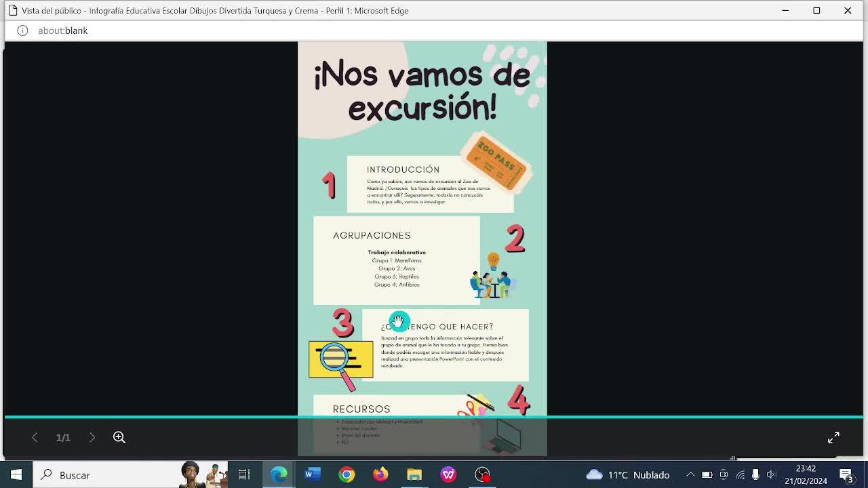Go to the next page arrow
Viewport: 868px width, 488px height.
pyautogui.click(x=92, y=437)
